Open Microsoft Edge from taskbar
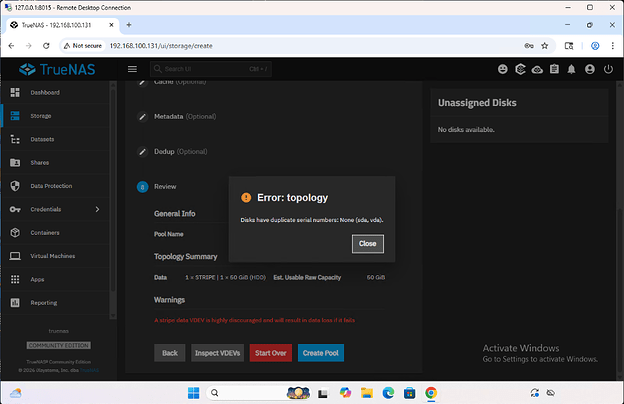This screenshot has width=624, height=404. click(x=388, y=393)
